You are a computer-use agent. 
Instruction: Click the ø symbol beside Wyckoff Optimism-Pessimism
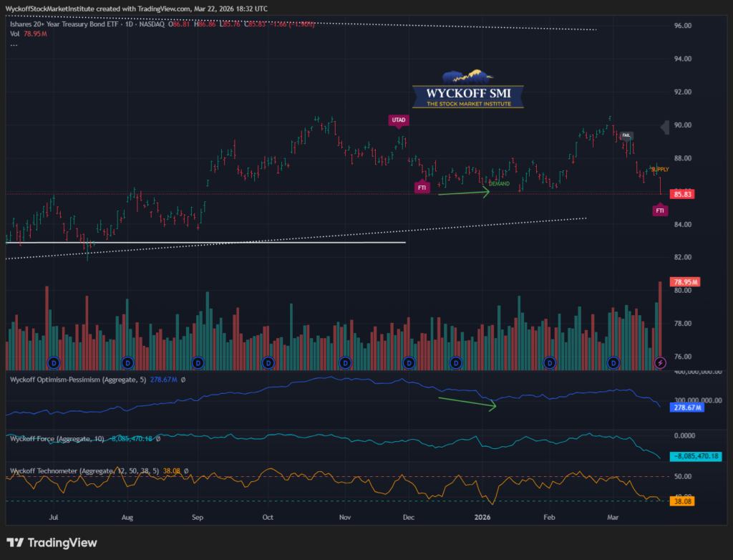click(183, 380)
